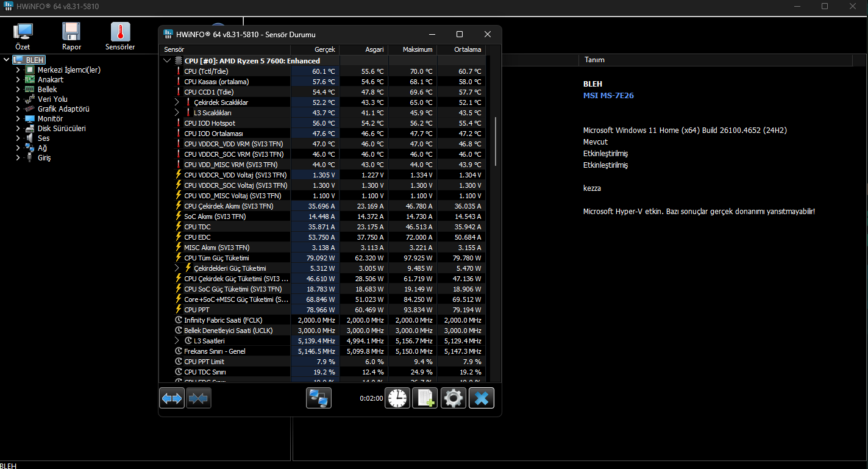Expand the Monitör tree node
Viewport: 868px width, 469px height.
coord(18,118)
